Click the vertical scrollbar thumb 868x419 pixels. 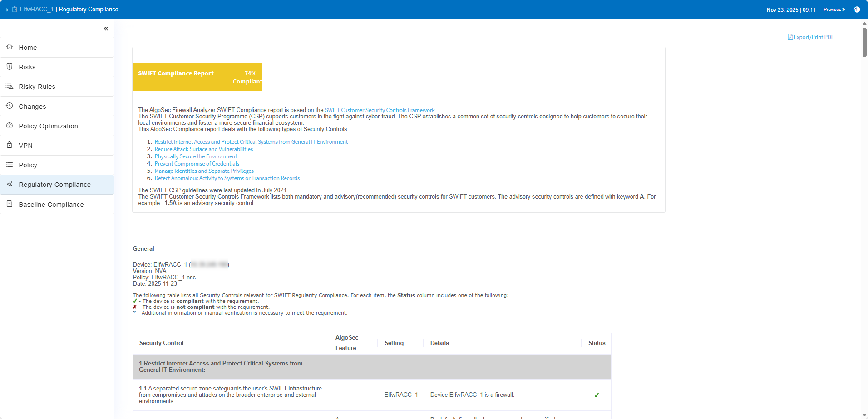[864, 42]
